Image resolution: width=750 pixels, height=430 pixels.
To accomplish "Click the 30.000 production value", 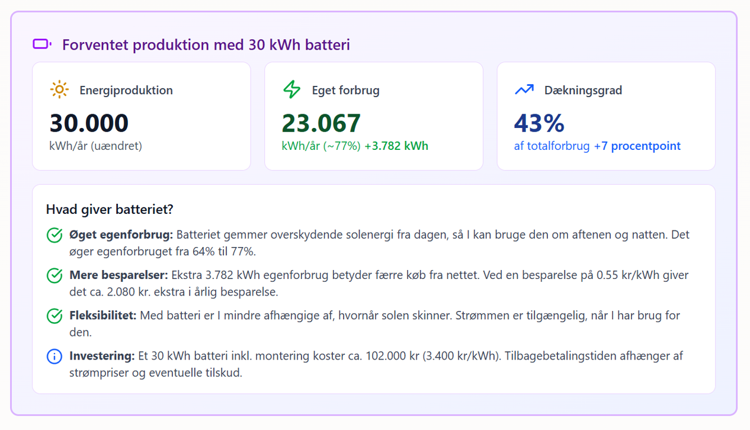I will (x=89, y=123).
